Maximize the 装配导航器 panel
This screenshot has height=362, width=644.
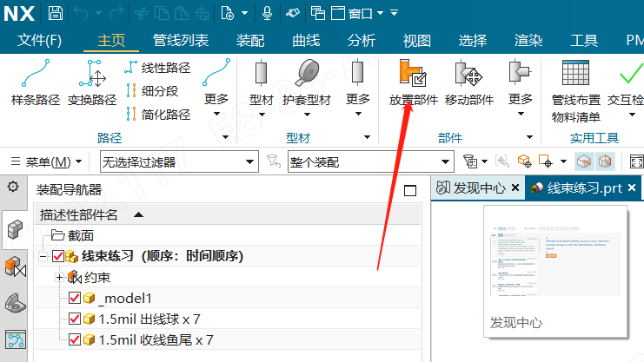coord(410,190)
